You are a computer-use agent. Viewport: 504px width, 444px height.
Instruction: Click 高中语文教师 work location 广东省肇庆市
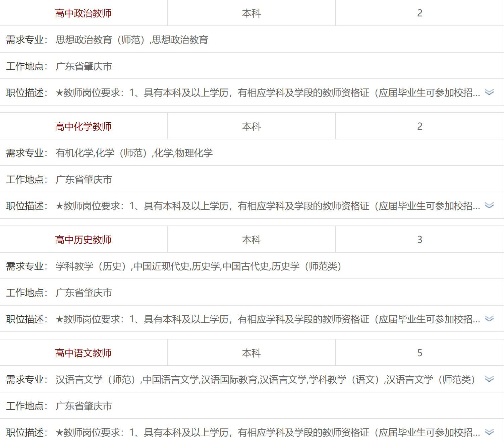tap(84, 406)
